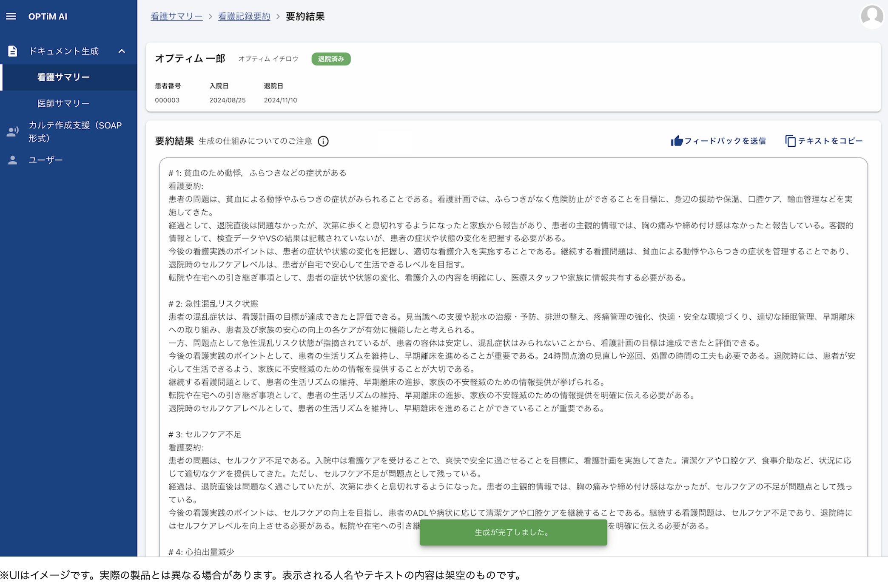
Task: Dismiss the 生成が完了しました notification
Action: coord(513,532)
